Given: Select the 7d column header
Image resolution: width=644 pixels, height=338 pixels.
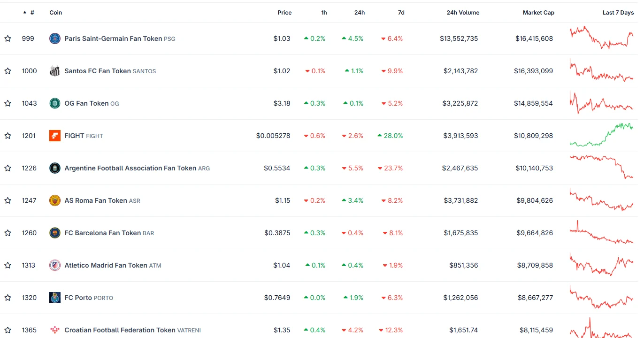Looking at the screenshot, I should (x=401, y=13).
